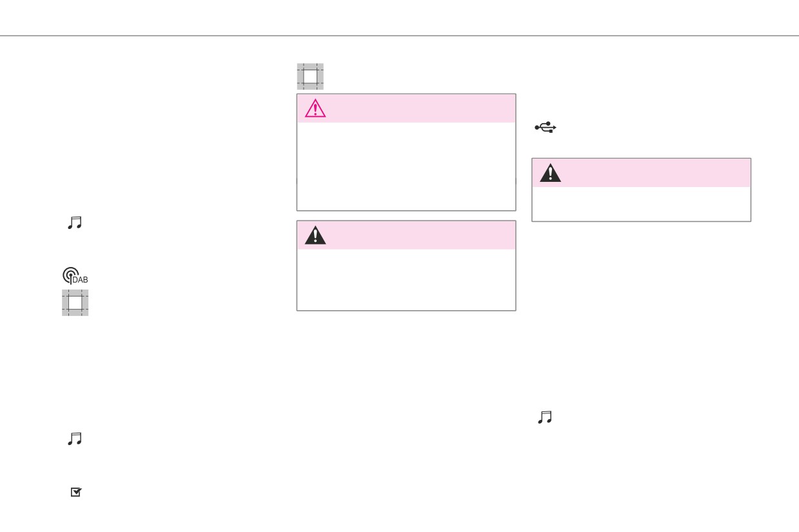Click music note icon directly above DAB icon

(x=75, y=222)
